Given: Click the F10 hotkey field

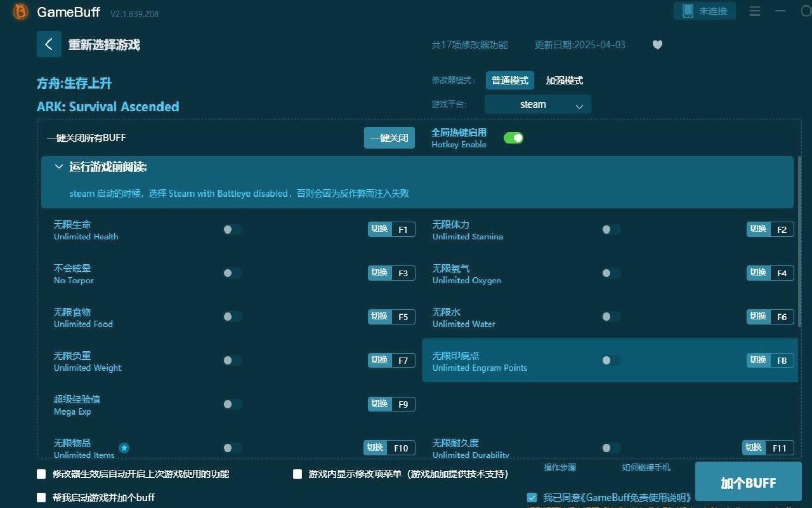Looking at the screenshot, I should (401, 448).
